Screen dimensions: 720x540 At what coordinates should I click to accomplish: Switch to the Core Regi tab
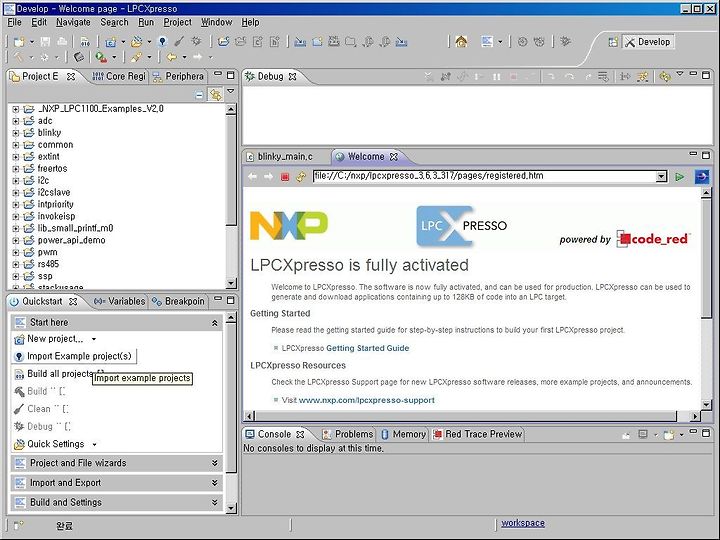(x=118, y=76)
